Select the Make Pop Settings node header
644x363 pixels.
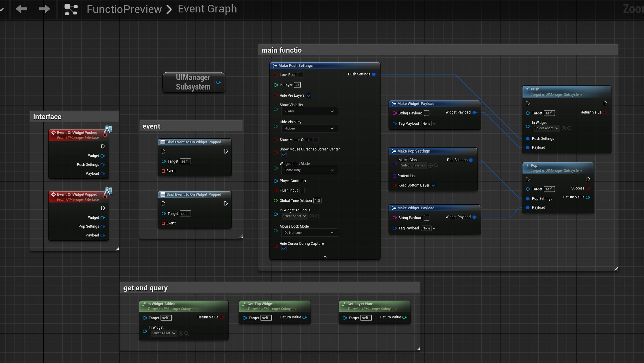[x=433, y=151]
